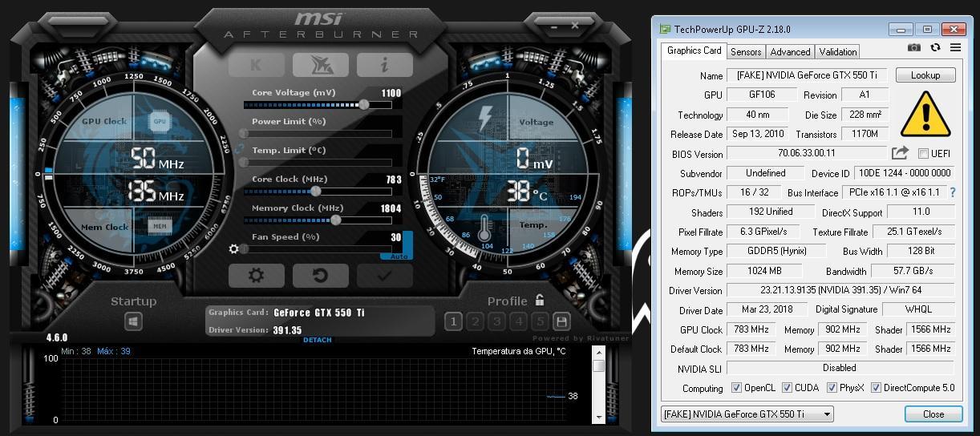Click the Name field with FAKE GTX 550 Ti
The height and width of the screenshot is (436, 980).
click(x=807, y=75)
